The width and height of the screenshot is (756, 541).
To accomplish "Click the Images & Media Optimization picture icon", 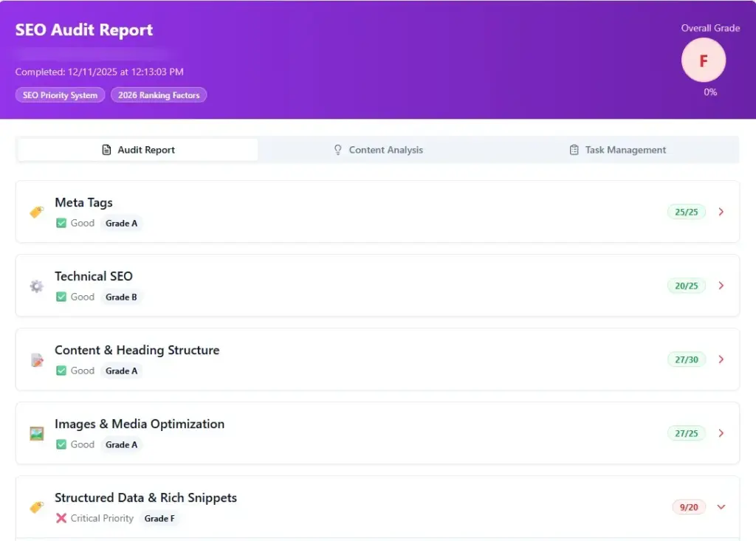I will [36, 433].
